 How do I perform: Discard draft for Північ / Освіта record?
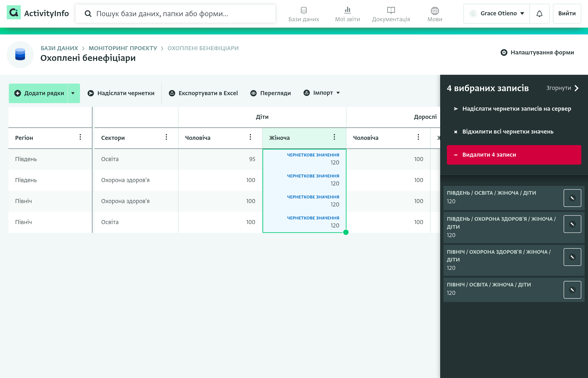[572, 290]
